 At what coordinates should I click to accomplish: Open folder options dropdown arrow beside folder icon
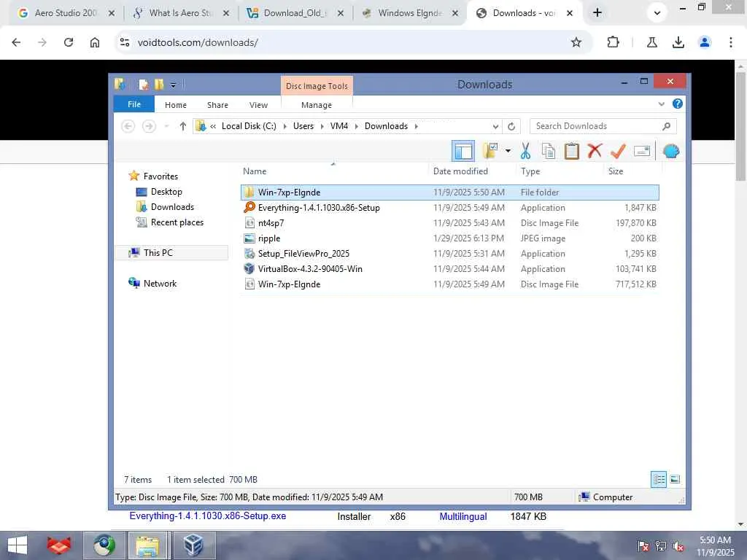tap(508, 151)
